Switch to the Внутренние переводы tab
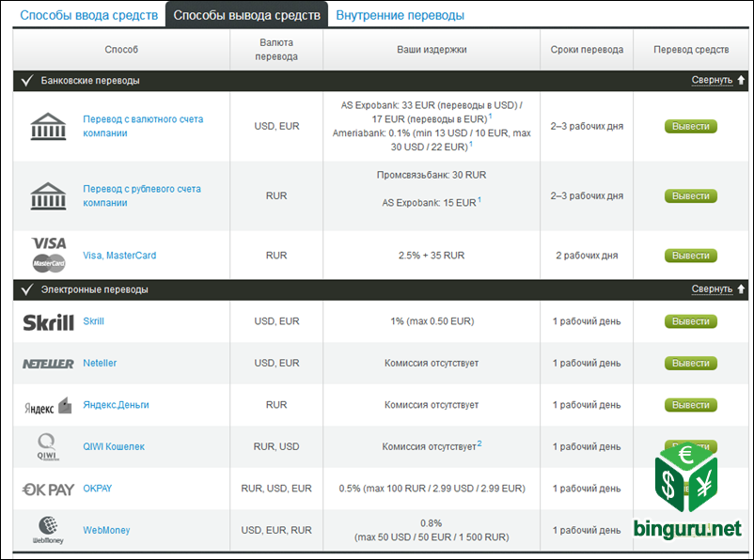Screen dimensions: 754x560 (x=400, y=15)
